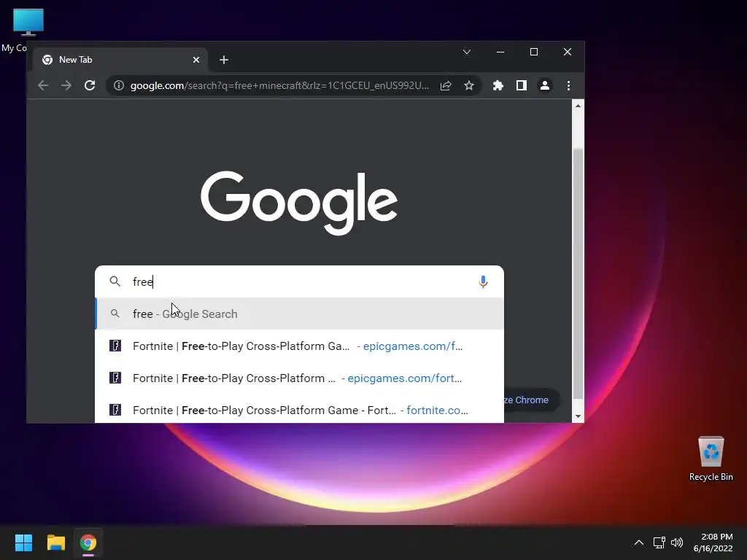Image resolution: width=747 pixels, height=560 pixels.
Task: Select the New Tab tab
Action: 122,60
